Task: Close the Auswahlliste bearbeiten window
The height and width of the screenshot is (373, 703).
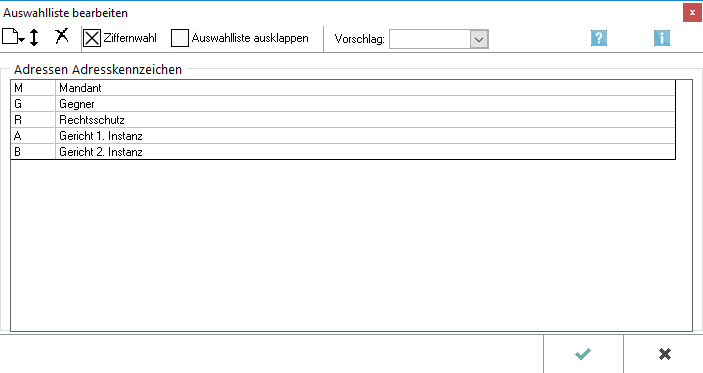Action: (x=693, y=13)
